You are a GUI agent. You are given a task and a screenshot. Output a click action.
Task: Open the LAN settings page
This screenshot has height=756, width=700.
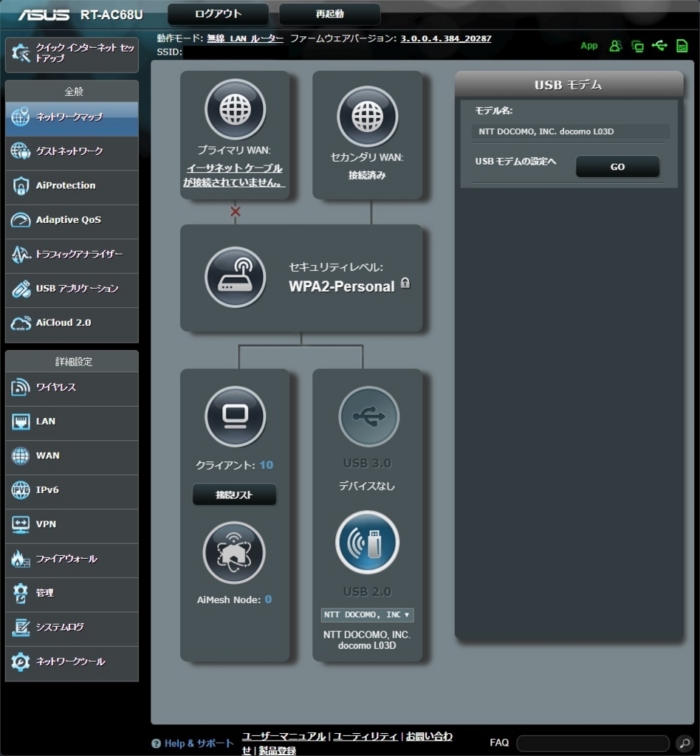click(x=72, y=422)
